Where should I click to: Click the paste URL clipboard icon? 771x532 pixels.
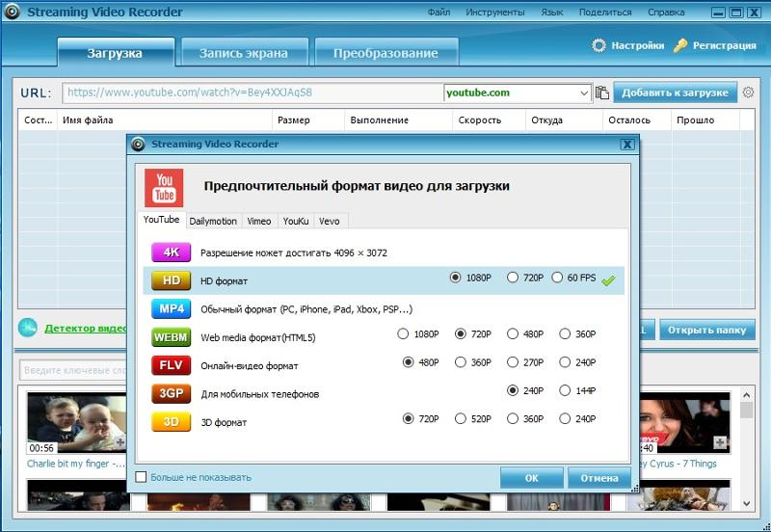click(601, 93)
